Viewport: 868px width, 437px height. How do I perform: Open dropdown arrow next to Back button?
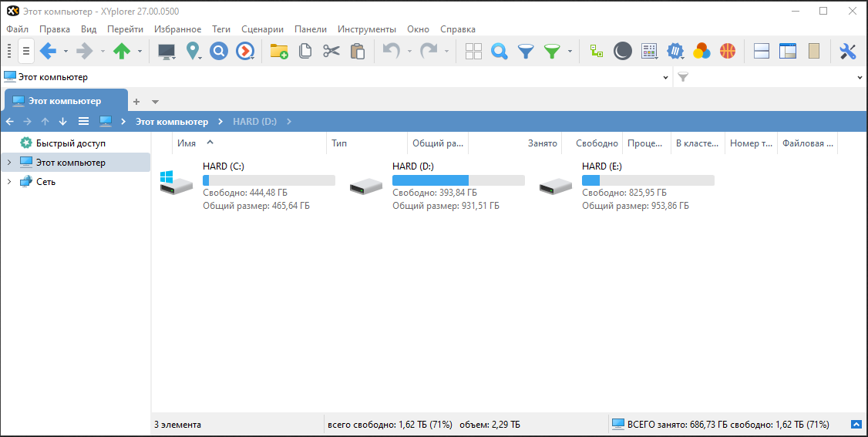pyautogui.click(x=66, y=52)
